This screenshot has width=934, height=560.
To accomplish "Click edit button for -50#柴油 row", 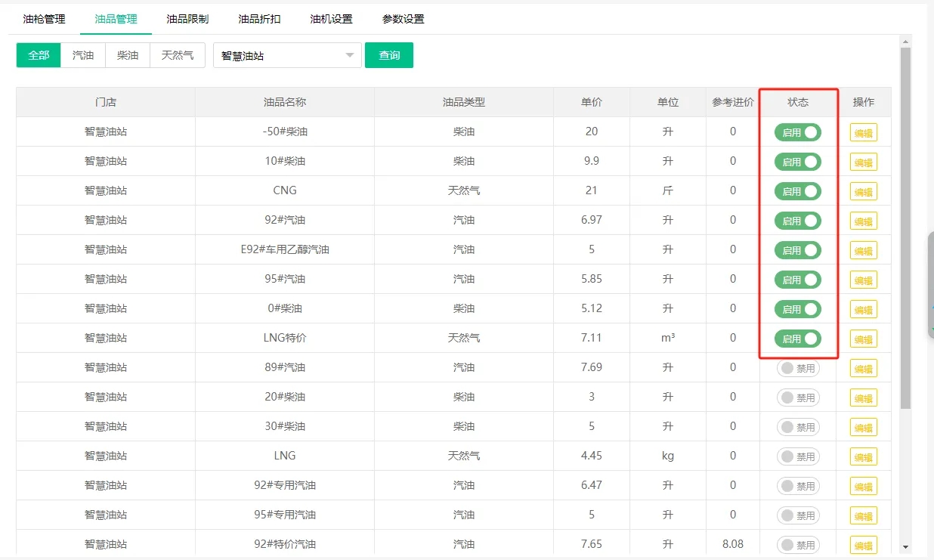I will (863, 133).
